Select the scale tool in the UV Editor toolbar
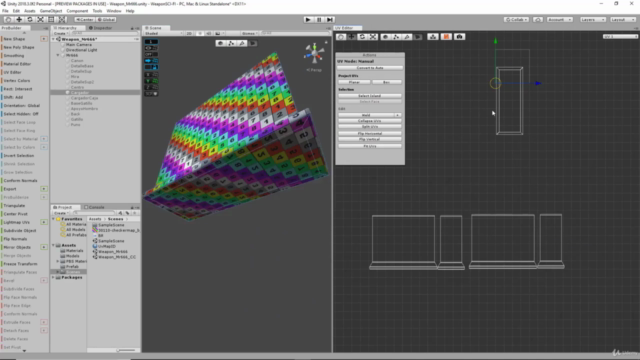The image size is (640, 360). tap(373, 37)
